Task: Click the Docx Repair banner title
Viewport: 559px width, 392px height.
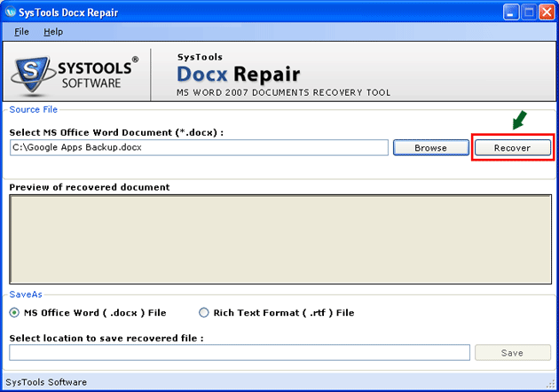Action: pos(238,74)
